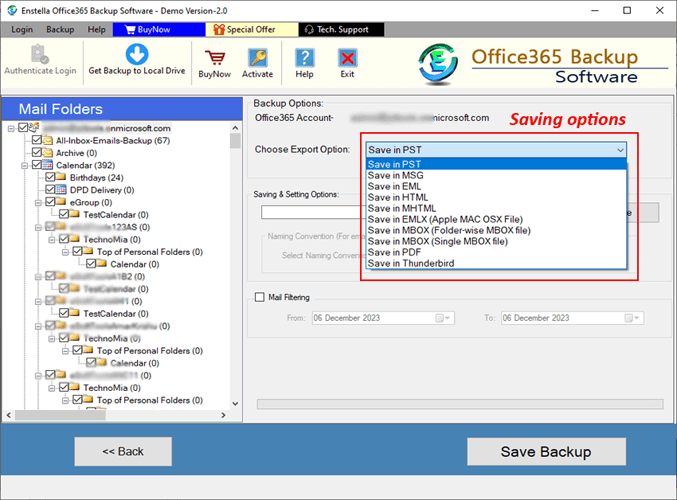Select Save in MBOX Single file option
This screenshot has height=500, width=677.
point(496,241)
